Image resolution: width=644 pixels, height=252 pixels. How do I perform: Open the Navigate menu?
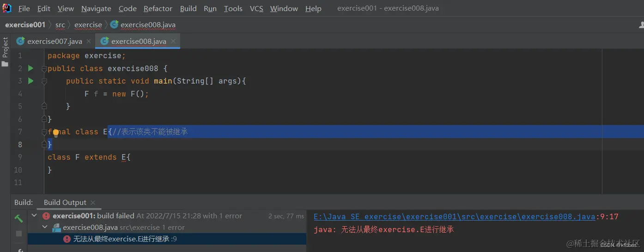(96, 8)
